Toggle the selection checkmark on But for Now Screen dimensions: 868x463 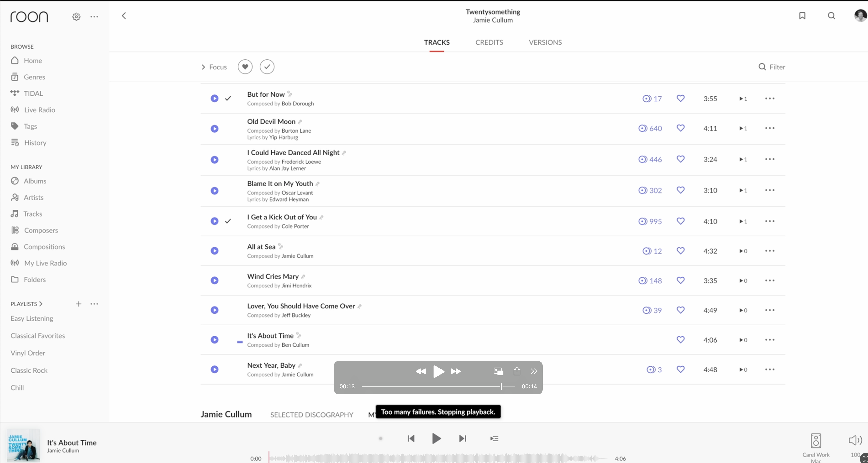228,98
